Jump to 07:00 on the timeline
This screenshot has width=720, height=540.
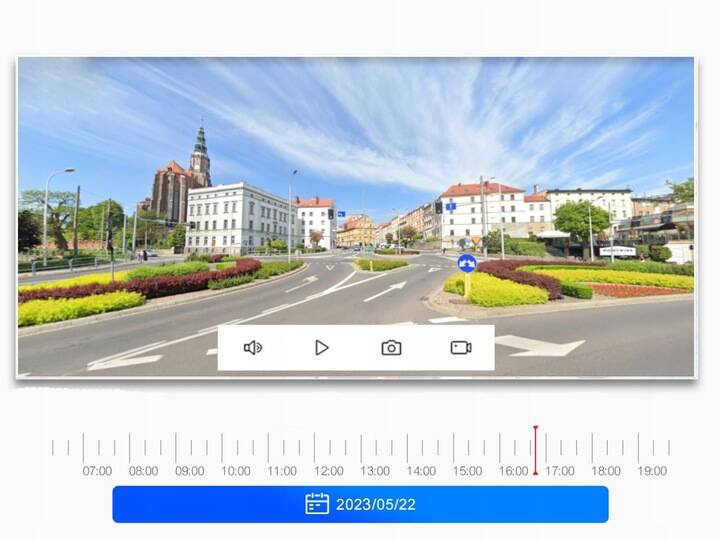pos(97,471)
